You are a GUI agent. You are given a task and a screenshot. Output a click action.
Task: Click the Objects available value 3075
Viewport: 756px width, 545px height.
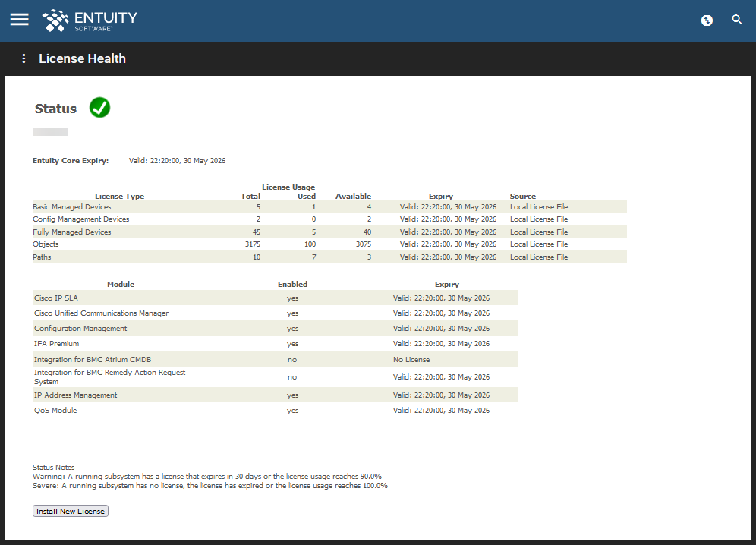364,244
